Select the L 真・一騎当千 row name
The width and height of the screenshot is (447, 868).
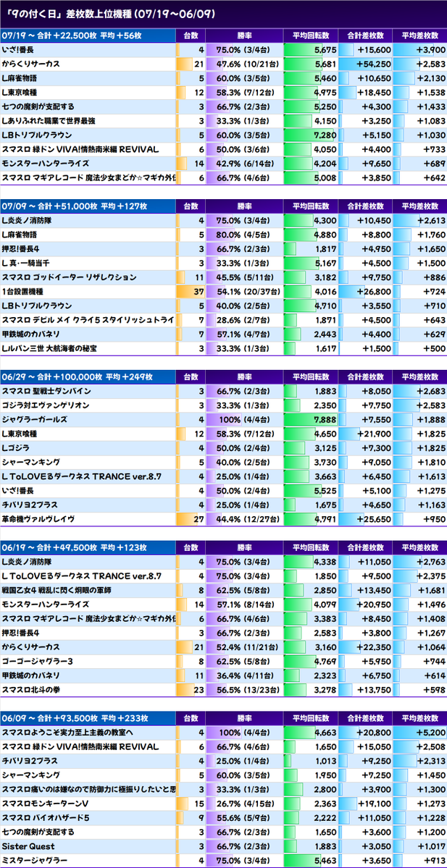click(x=27, y=263)
